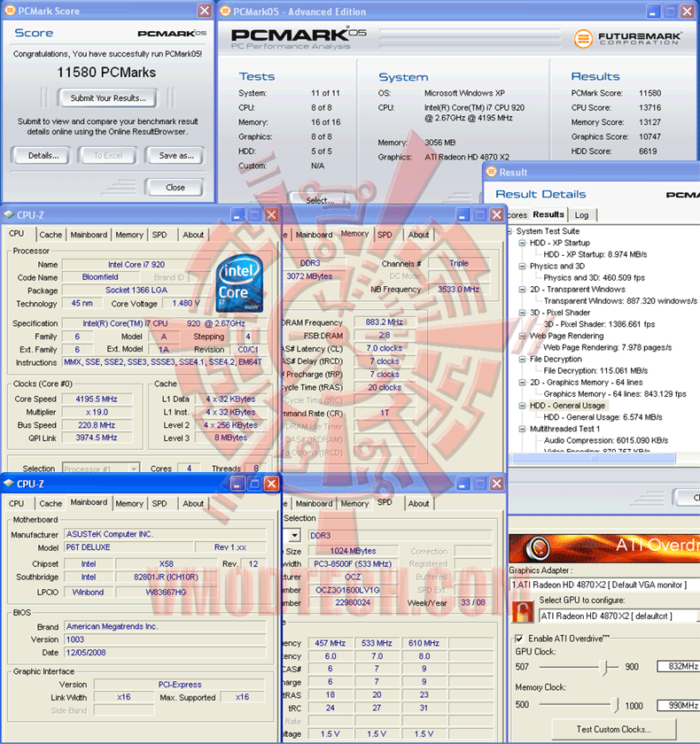Viewport: 700px width, 744px height.
Task: Collapse the 3D - Pixel Shader node
Action: click(x=522, y=313)
